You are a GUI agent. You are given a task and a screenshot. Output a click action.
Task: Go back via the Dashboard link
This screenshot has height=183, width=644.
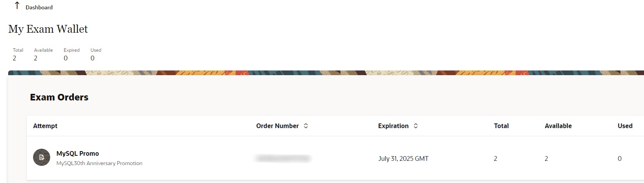39,7
